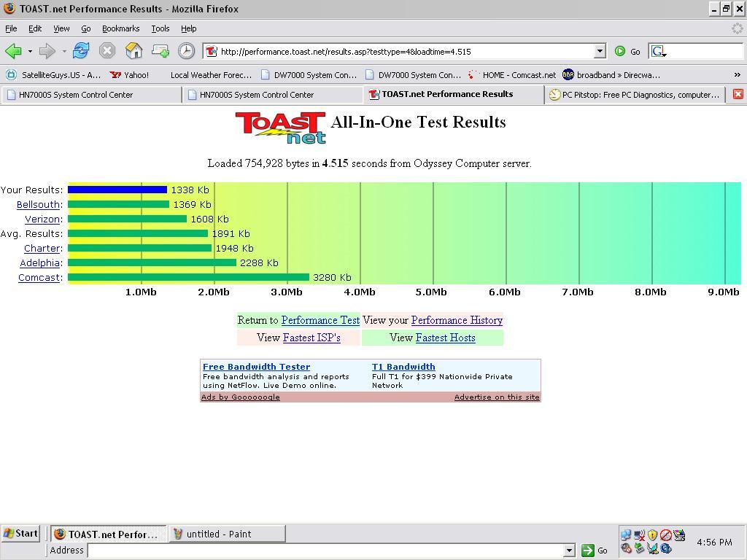Follow the Performance Test link
This screenshot has height=560, width=747.
pyautogui.click(x=320, y=320)
